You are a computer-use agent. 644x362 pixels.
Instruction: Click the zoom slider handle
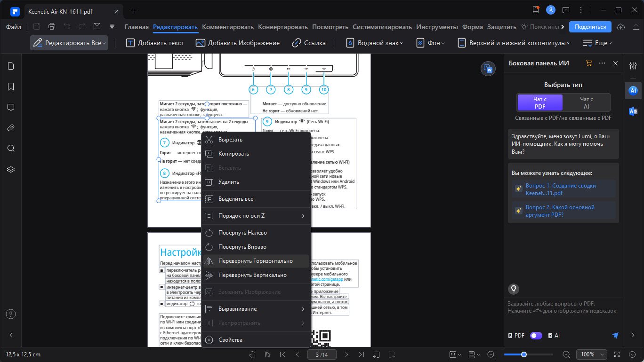523,354
